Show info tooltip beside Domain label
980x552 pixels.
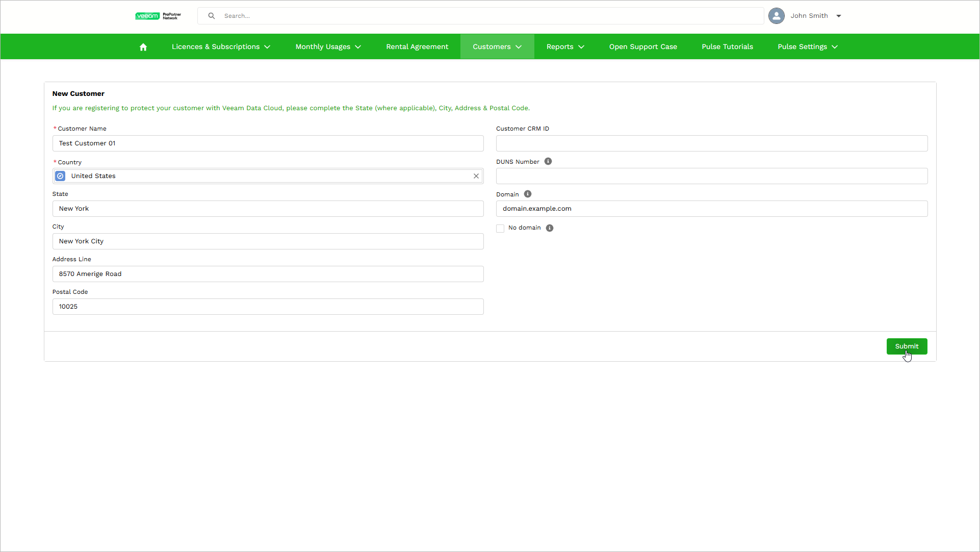coord(528,194)
